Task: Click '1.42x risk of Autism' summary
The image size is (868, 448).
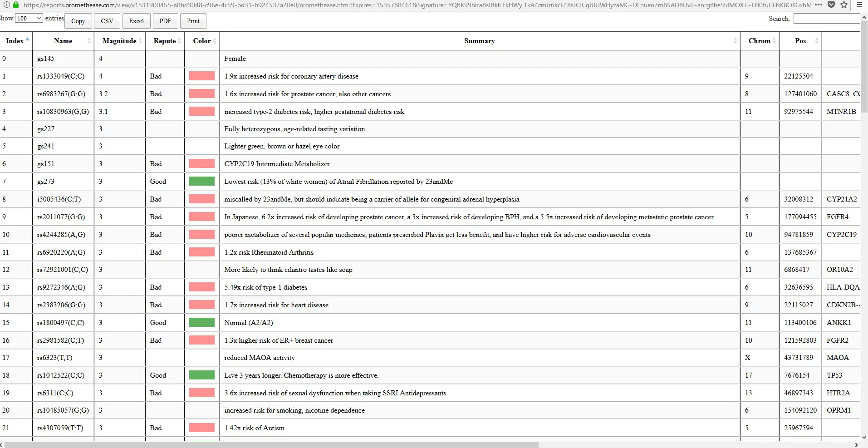Action: coord(254,428)
